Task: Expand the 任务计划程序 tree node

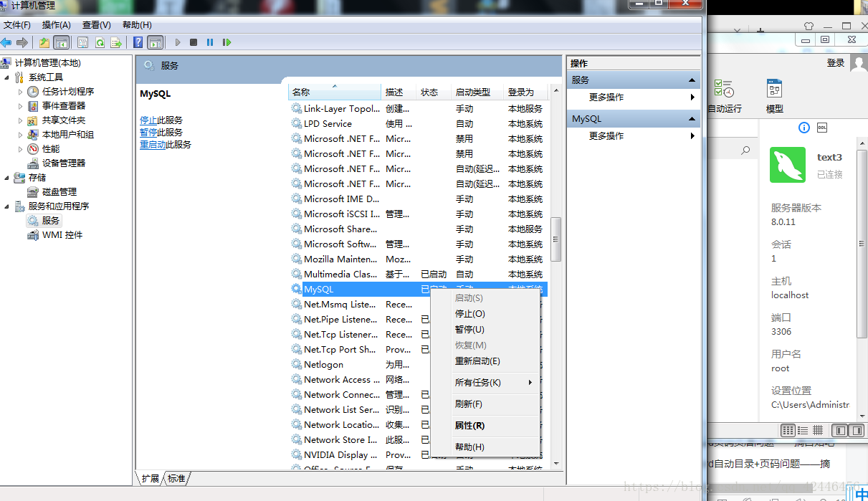Action: [21, 91]
